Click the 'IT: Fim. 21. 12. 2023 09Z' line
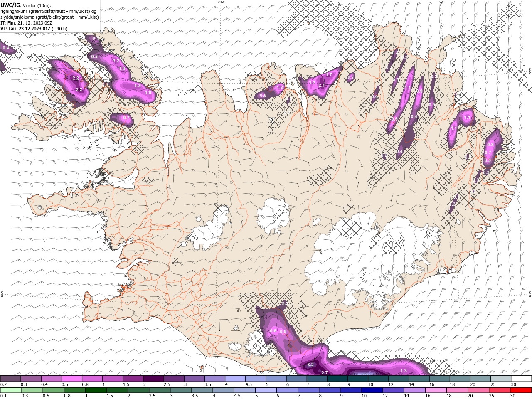532x399 pixels. [26, 23]
